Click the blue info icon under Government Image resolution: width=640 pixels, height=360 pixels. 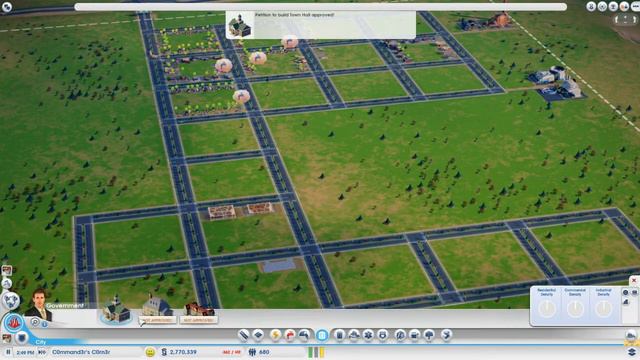pos(44,324)
